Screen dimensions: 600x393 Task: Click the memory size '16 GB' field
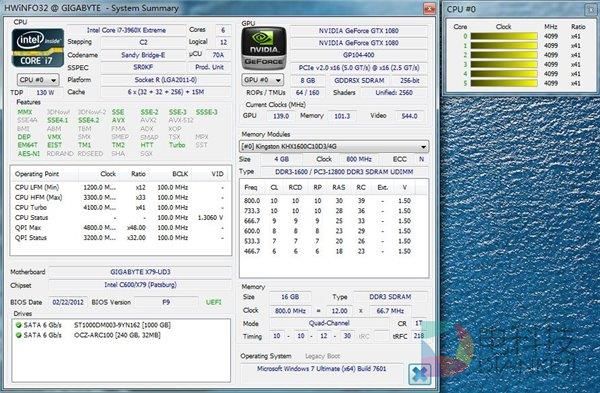(290, 297)
